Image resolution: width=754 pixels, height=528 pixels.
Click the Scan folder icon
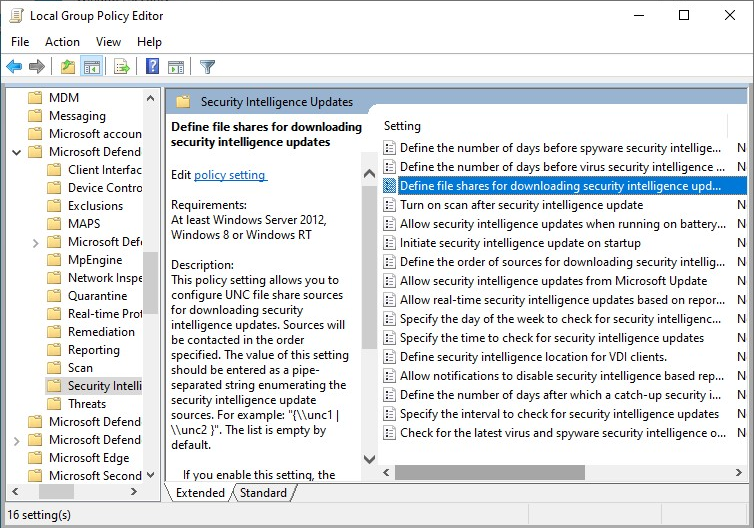point(54,368)
